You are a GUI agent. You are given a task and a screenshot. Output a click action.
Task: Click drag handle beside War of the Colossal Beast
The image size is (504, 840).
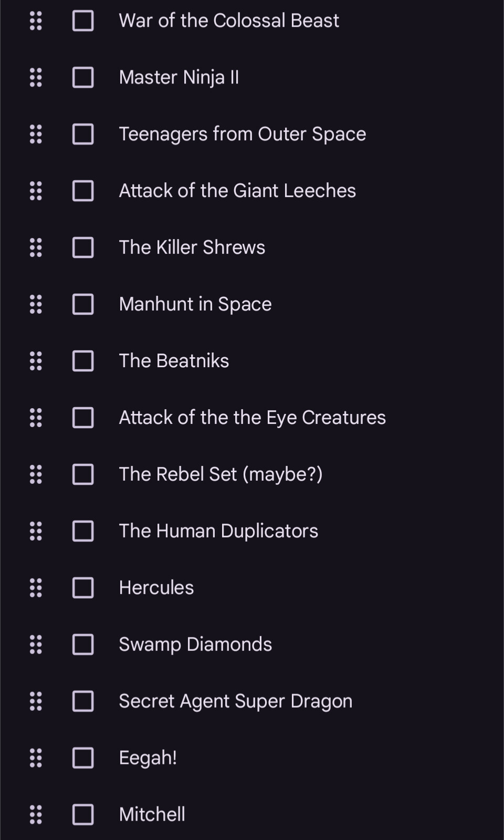tap(36, 21)
